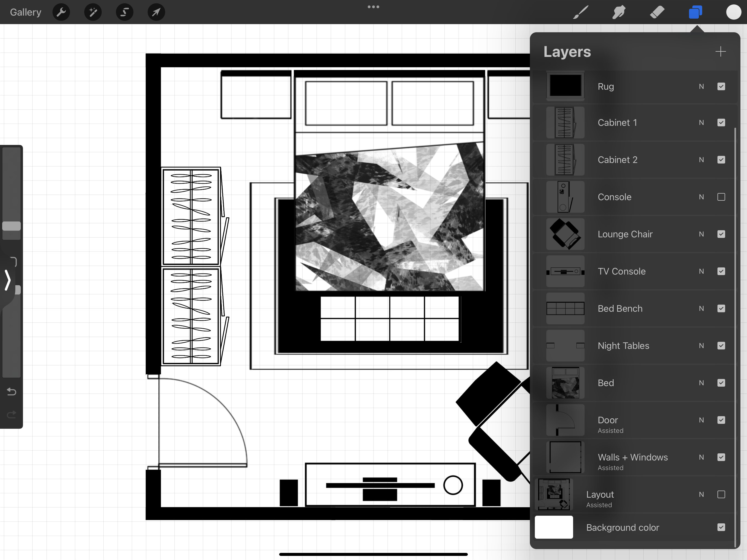The image size is (747, 560).
Task: Select the Smudge tool
Action: click(619, 12)
